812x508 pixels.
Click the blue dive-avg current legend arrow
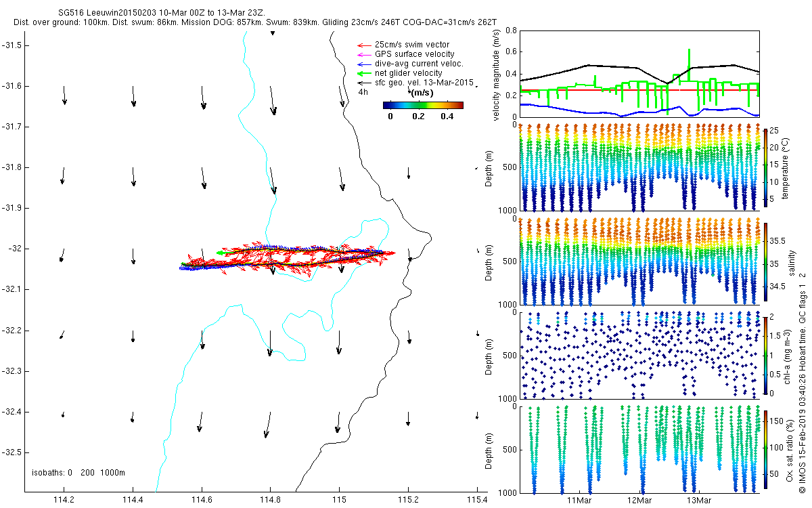(363, 64)
